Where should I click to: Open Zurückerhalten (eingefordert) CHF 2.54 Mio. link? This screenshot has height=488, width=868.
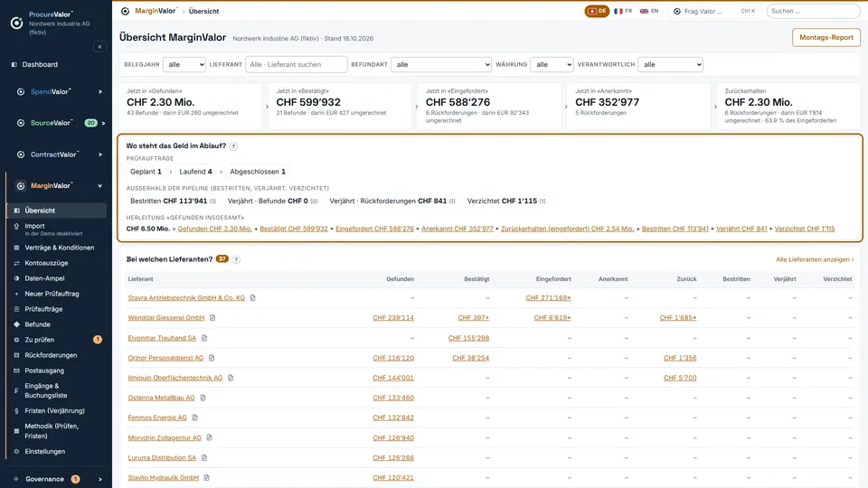click(x=568, y=229)
